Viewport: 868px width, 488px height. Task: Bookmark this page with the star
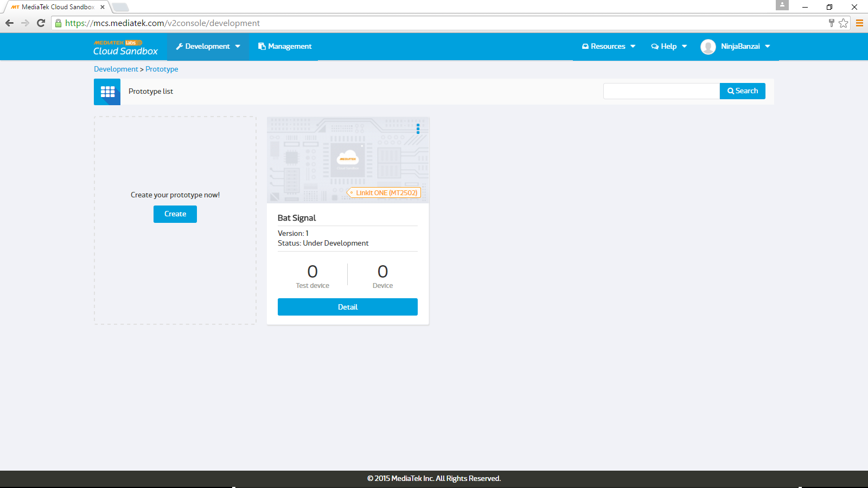[x=843, y=23]
